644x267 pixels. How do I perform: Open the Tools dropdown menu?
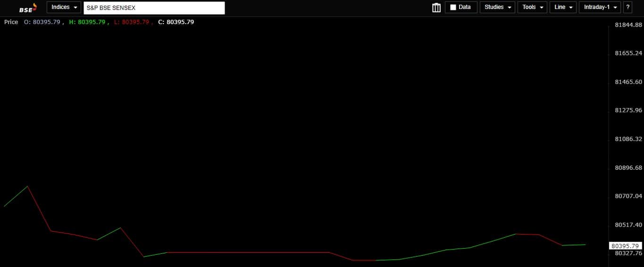pyautogui.click(x=532, y=8)
